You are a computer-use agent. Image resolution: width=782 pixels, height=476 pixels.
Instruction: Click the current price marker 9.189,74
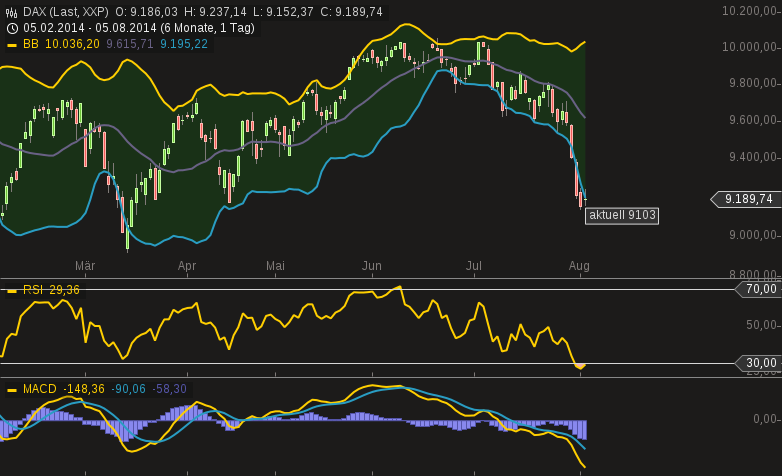click(x=745, y=199)
